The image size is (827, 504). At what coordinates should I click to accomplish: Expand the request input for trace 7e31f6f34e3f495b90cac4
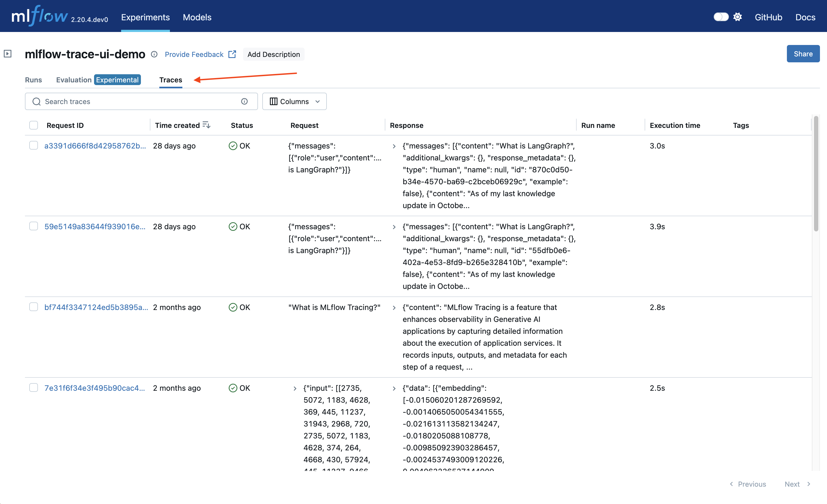(x=295, y=388)
